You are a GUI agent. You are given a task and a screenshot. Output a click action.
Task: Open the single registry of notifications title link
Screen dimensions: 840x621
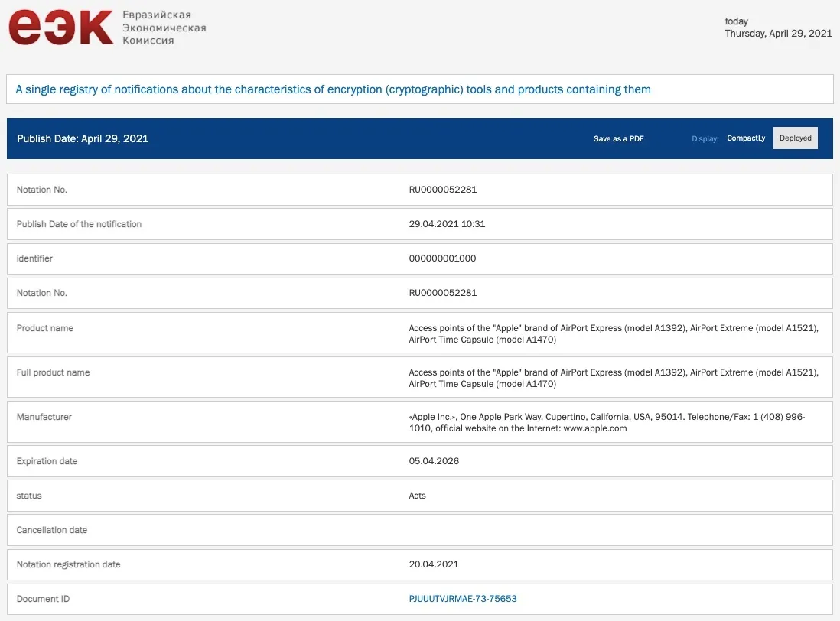[x=333, y=89]
